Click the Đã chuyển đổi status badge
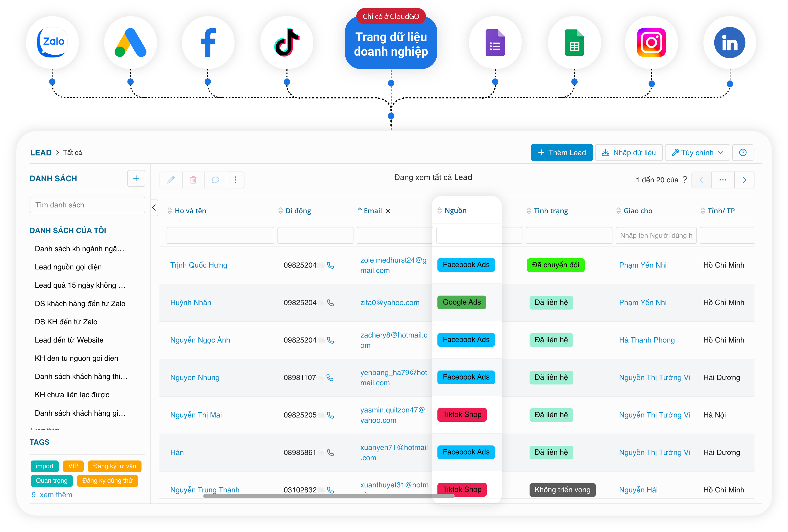This screenshot has width=788, height=532. click(555, 265)
